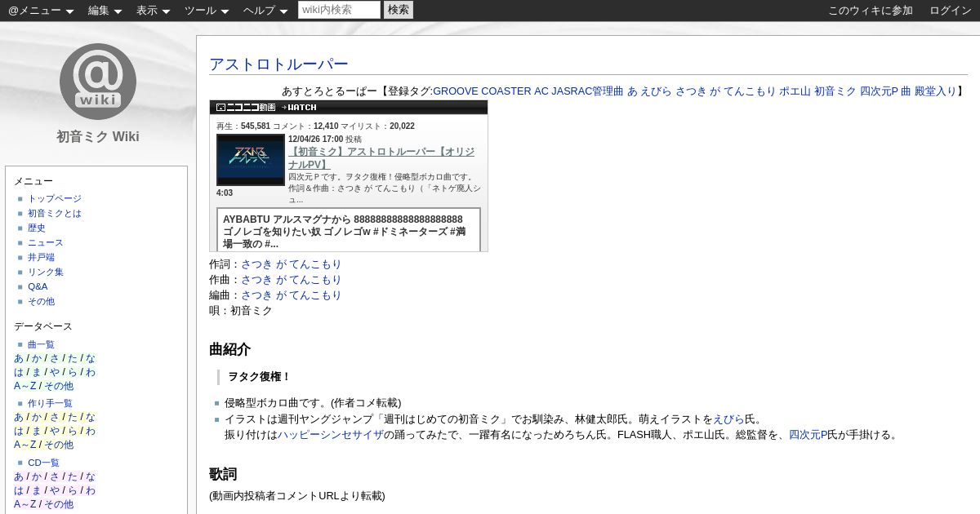Open the えびら illustrator link in description
Viewport: 980px width, 514px height.
pyautogui.click(x=728, y=419)
